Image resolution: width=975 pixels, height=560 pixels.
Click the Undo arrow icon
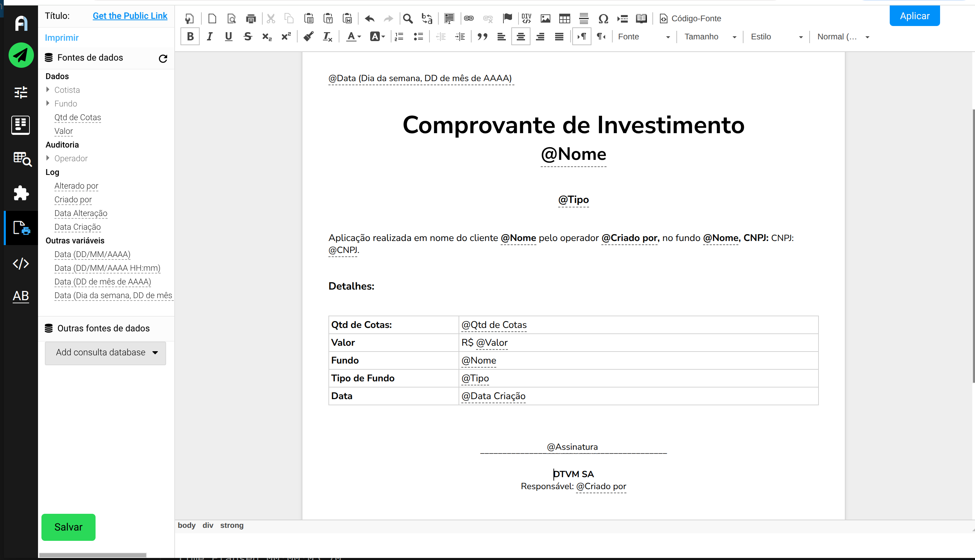point(370,18)
